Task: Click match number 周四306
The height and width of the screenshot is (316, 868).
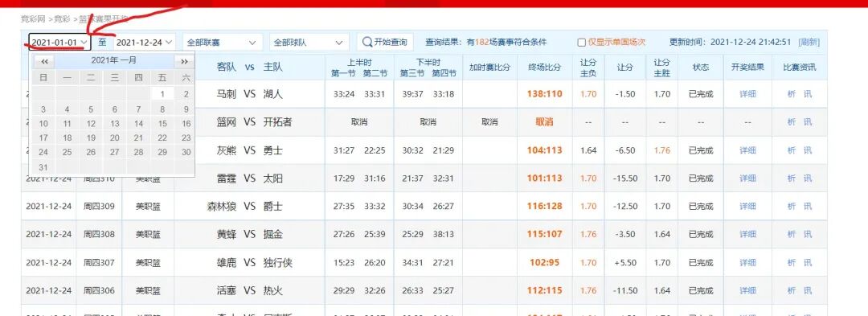Action: coord(99,290)
